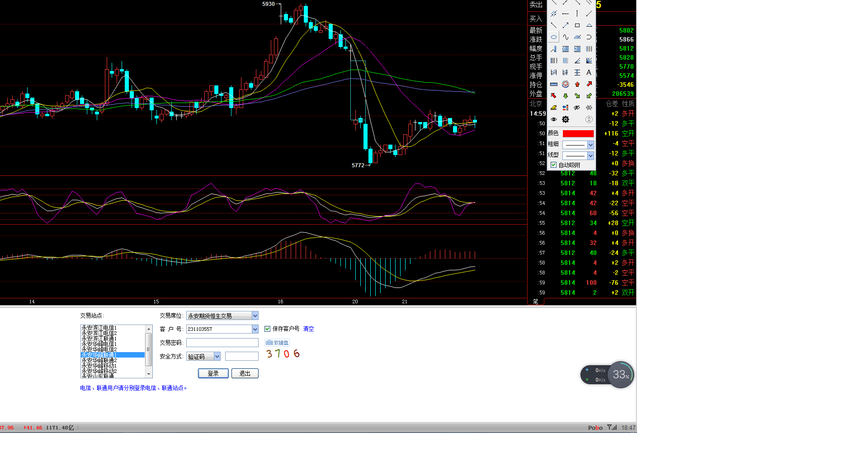
Task: Open the red 颜色 color swatch
Action: coord(578,133)
